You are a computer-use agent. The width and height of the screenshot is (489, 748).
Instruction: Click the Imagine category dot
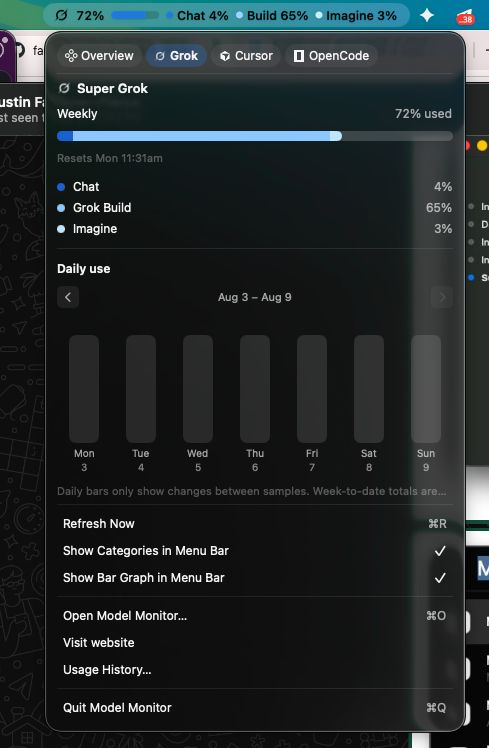[x=61, y=229]
